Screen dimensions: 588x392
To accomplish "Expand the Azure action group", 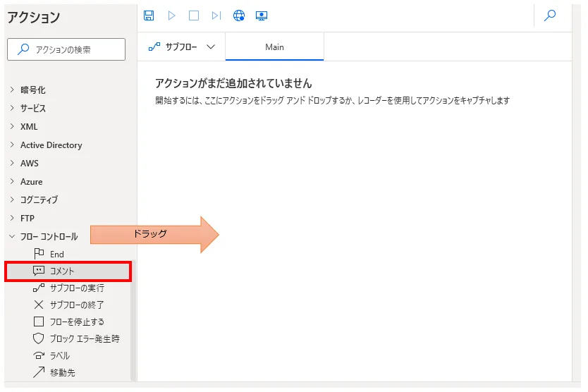I will 31,182.
